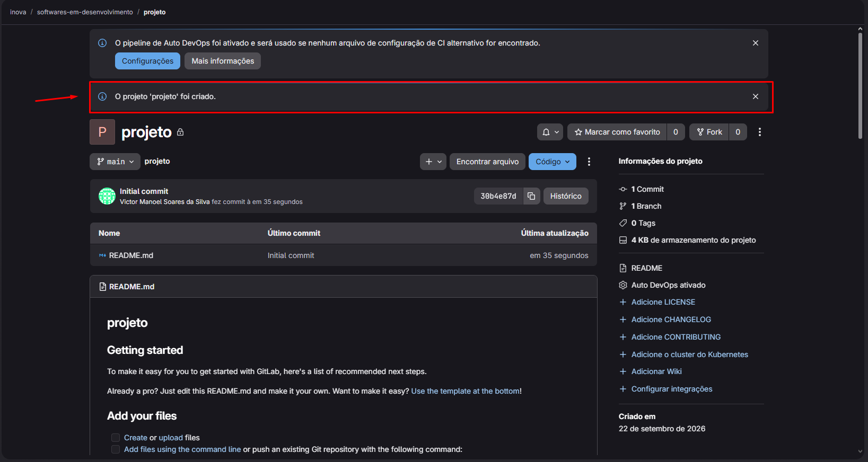Image resolution: width=868 pixels, height=462 pixels.
Task: View 1 Branch in project info
Action: [x=646, y=206]
